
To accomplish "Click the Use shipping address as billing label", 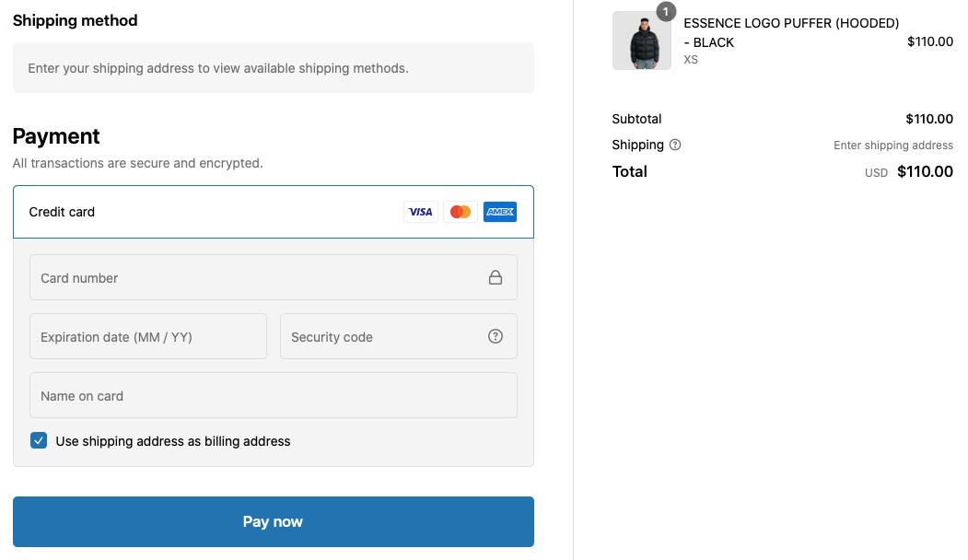I will (x=173, y=441).
